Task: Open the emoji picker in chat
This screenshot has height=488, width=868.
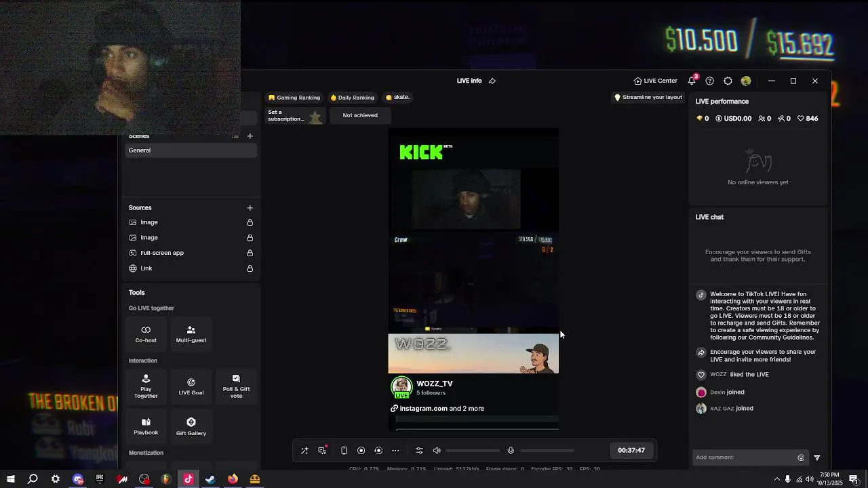Action: pyautogui.click(x=801, y=457)
